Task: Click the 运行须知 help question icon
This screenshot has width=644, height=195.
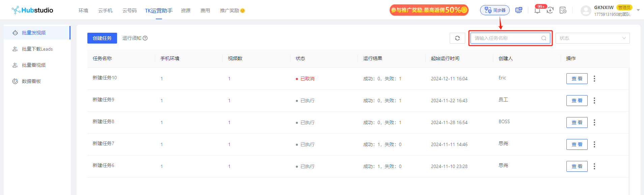Action: pyautogui.click(x=145, y=38)
